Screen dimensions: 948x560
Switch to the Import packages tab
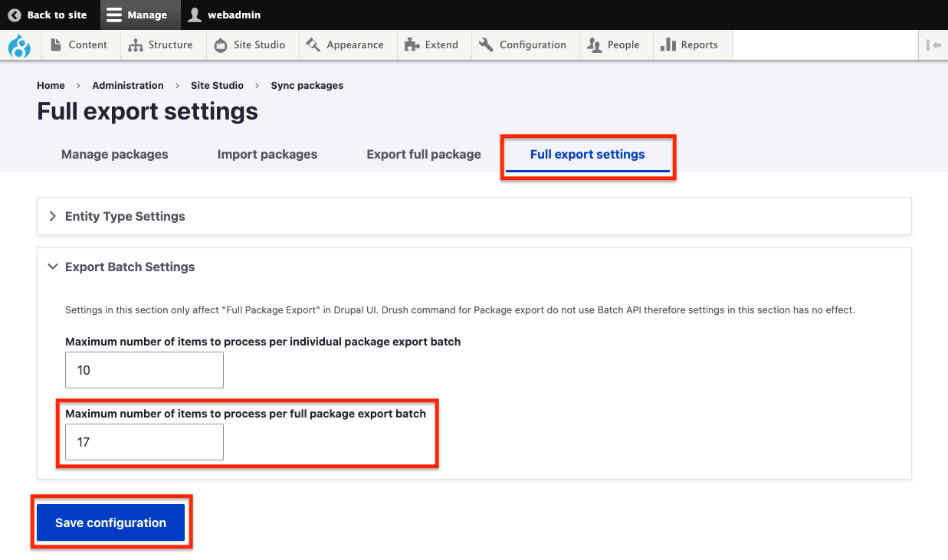point(267,155)
